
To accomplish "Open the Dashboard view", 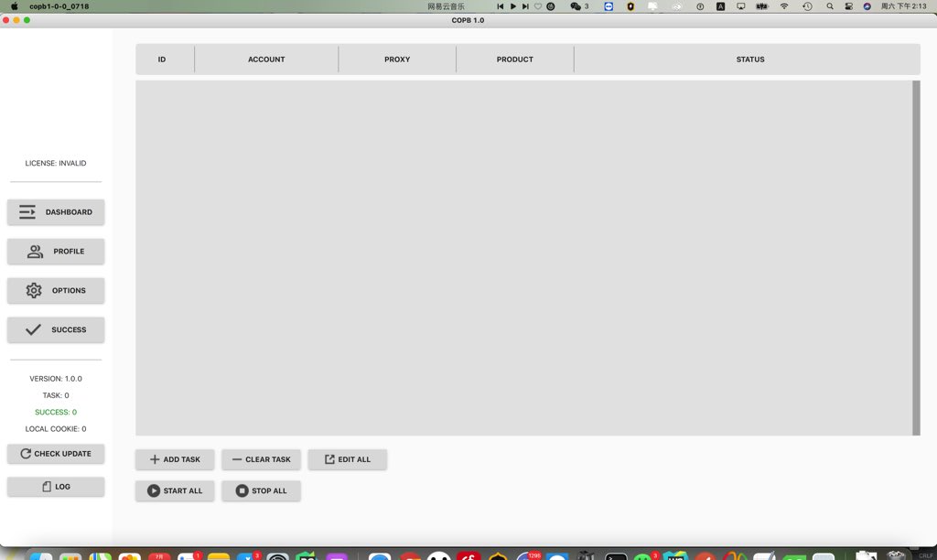I will click(56, 212).
